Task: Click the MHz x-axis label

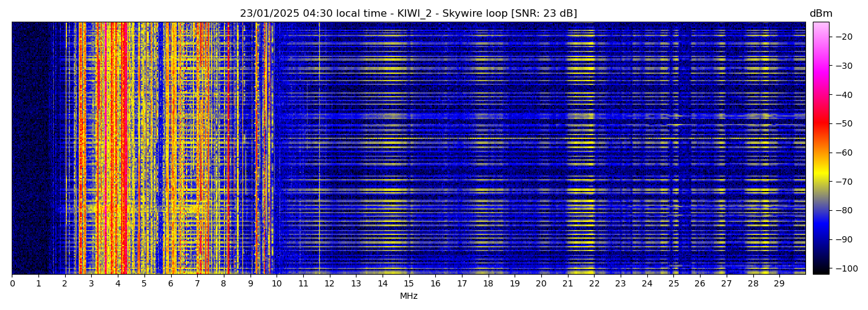Action: [409, 296]
